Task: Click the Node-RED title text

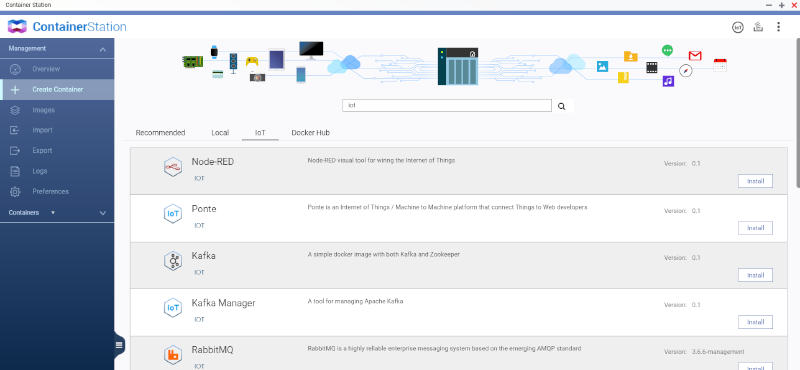Action: 213,162
